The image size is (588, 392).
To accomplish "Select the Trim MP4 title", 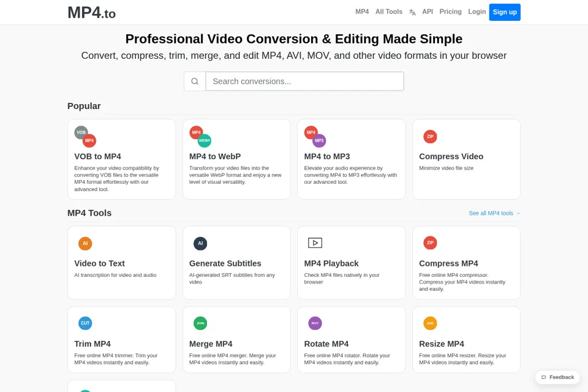I will coord(92,344).
